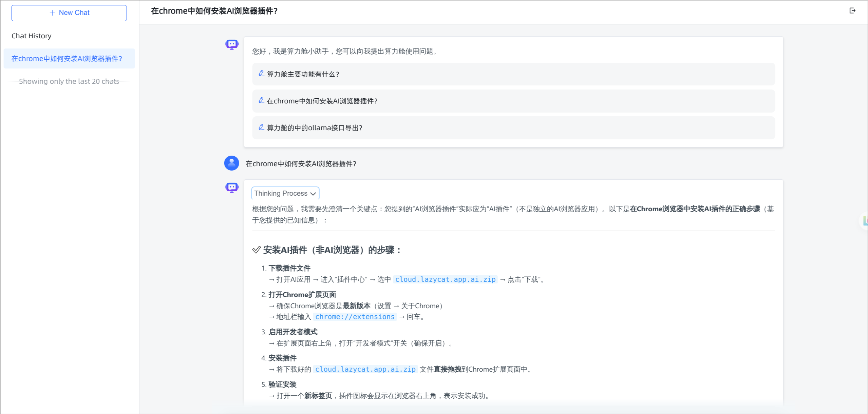The image size is (868, 414).
Task: Start a New Chat
Action: (x=69, y=13)
